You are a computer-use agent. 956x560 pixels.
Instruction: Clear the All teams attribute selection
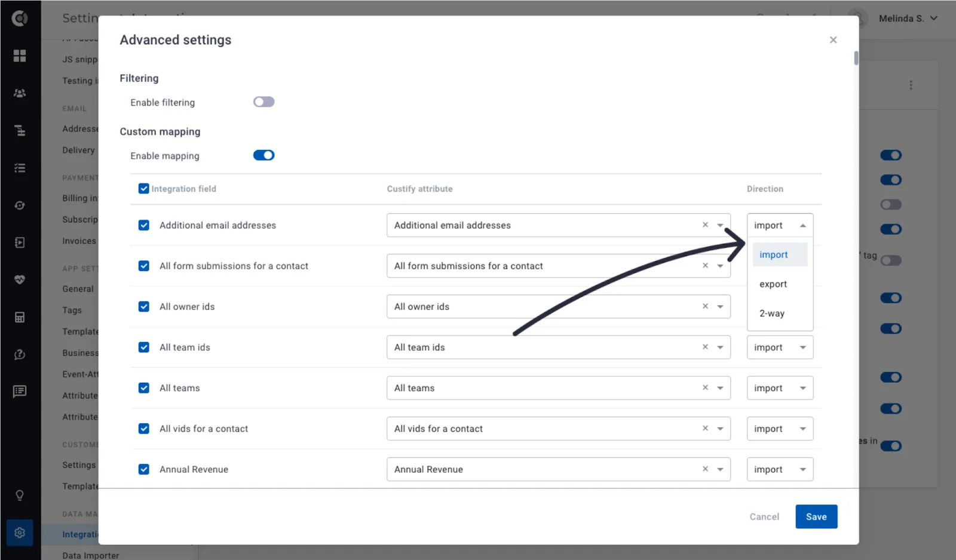click(x=705, y=387)
